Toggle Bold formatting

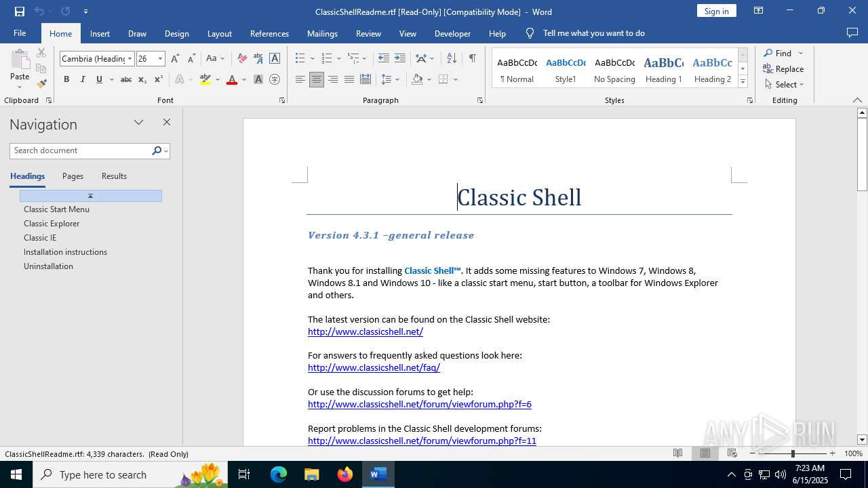[x=66, y=79]
